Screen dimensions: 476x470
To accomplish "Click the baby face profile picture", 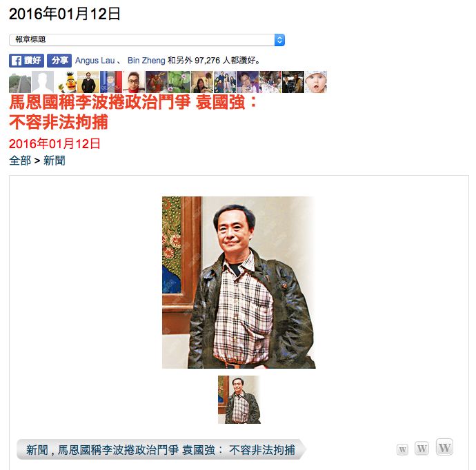I will [x=316, y=82].
